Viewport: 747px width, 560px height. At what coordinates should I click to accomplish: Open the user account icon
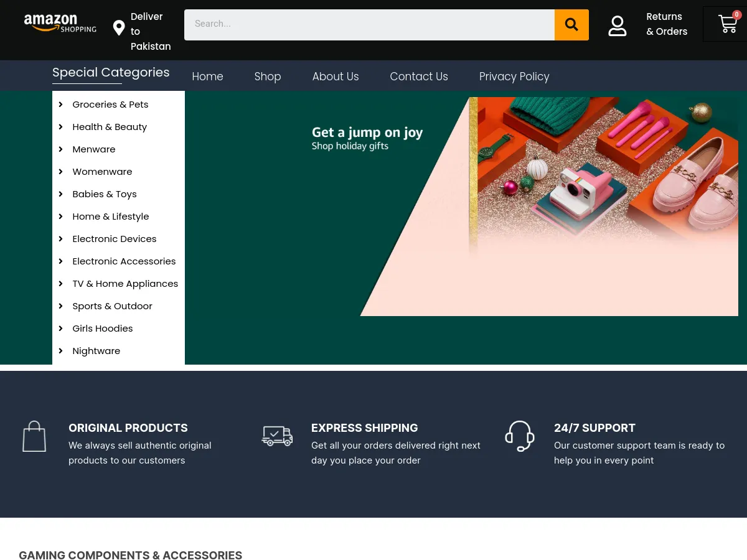click(x=617, y=26)
